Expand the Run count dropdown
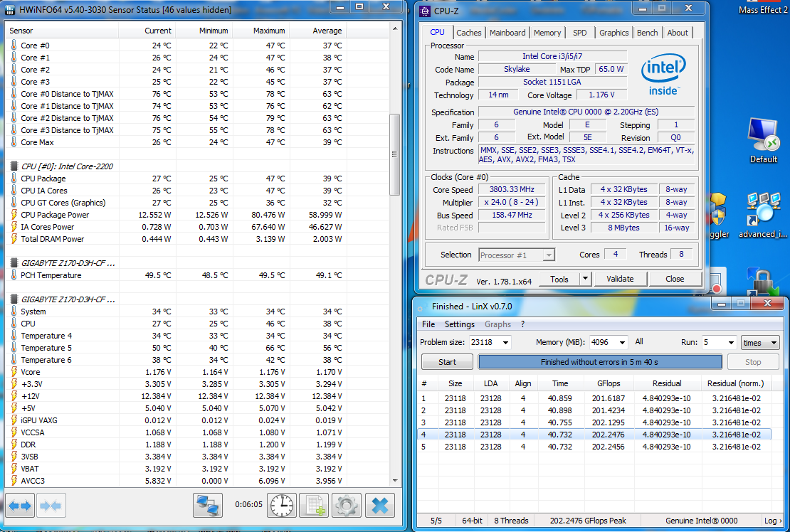This screenshot has width=790, height=532. [x=731, y=343]
